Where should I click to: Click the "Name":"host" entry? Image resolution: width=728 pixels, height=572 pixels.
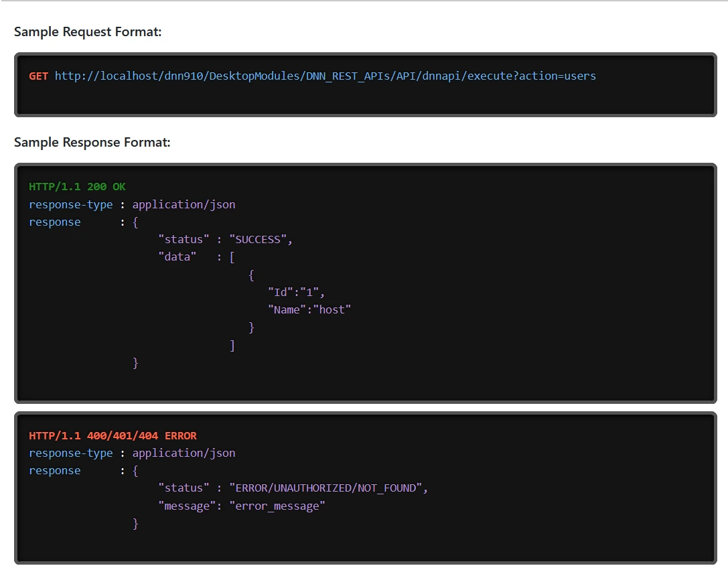[x=309, y=309]
